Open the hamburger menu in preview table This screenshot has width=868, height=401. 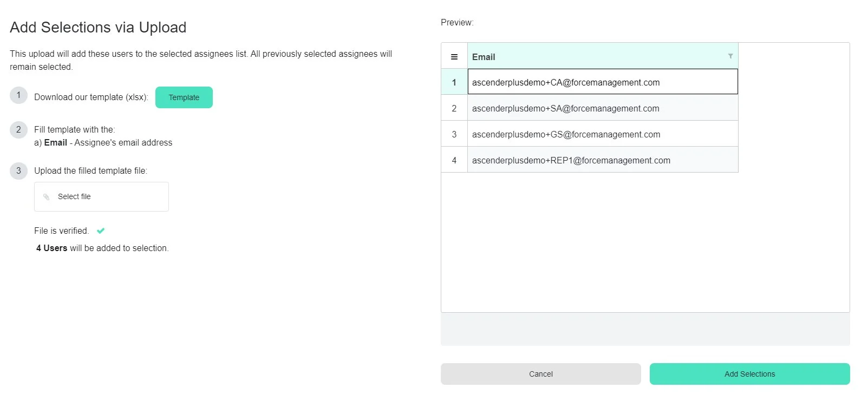tap(454, 57)
